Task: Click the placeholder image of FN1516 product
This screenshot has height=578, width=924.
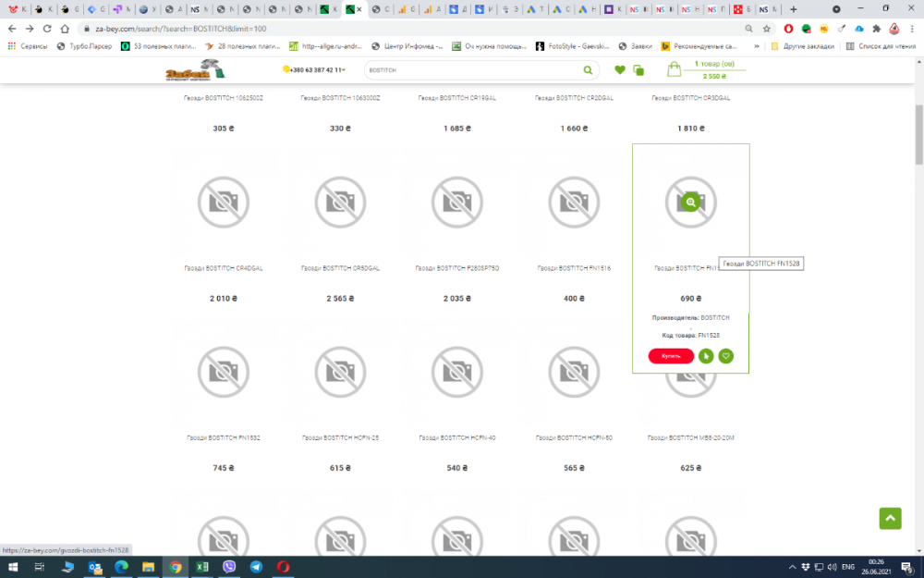Action: point(574,203)
